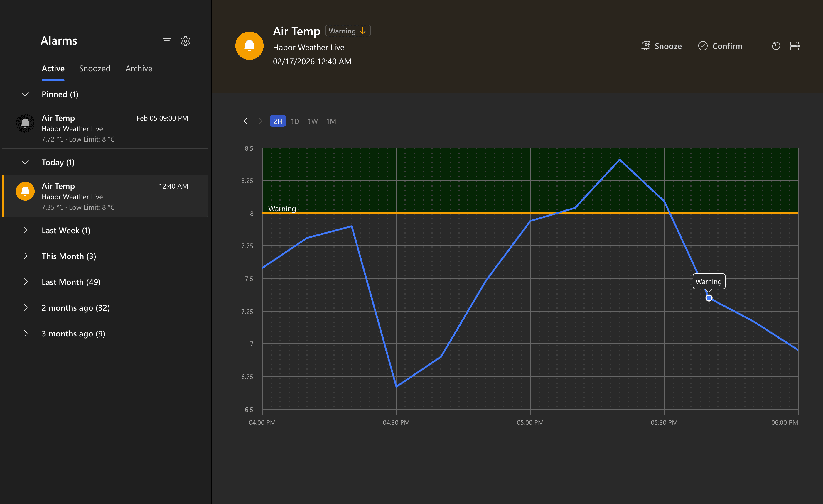
Task: Click the alarm history clock icon
Action: (775, 46)
